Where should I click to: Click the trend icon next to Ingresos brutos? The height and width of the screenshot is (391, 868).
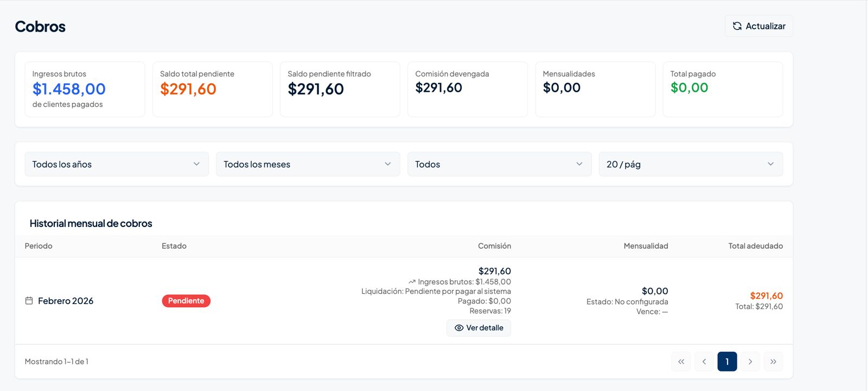(x=412, y=282)
